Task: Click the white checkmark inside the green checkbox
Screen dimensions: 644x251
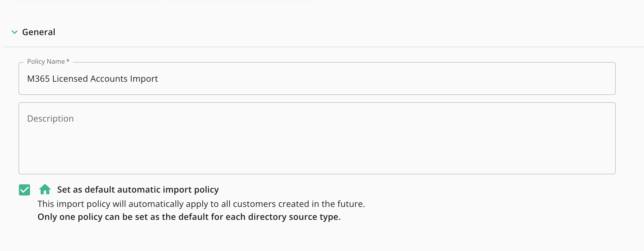Action: (x=24, y=190)
